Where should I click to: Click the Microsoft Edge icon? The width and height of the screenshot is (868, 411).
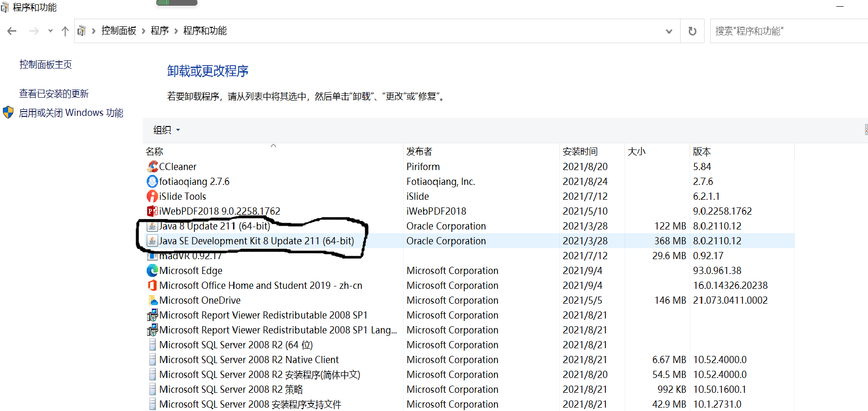152,271
